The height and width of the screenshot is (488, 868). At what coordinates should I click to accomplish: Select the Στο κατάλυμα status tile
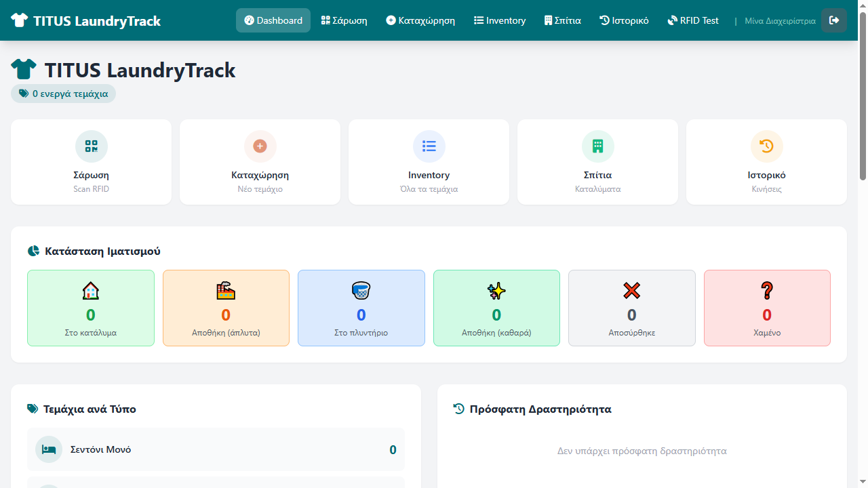(x=91, y=308)
